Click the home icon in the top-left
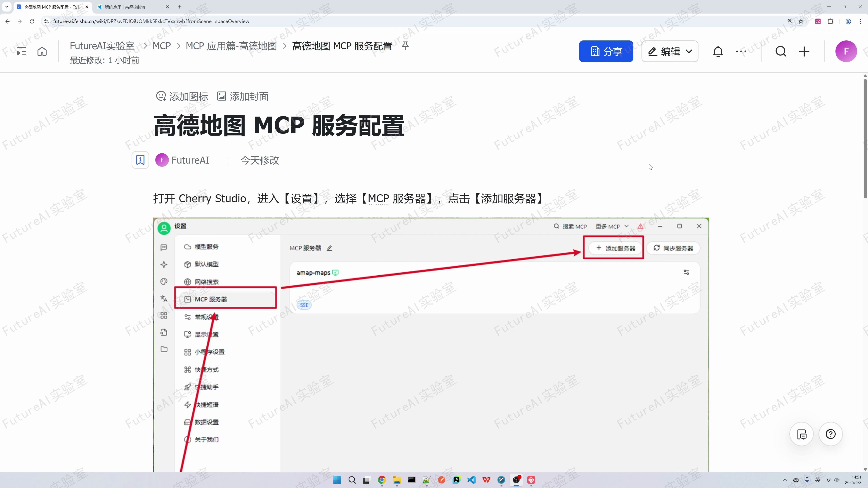The width and height of the screenshot is (868, 488). pyautogui.click(x=42, y=51)
